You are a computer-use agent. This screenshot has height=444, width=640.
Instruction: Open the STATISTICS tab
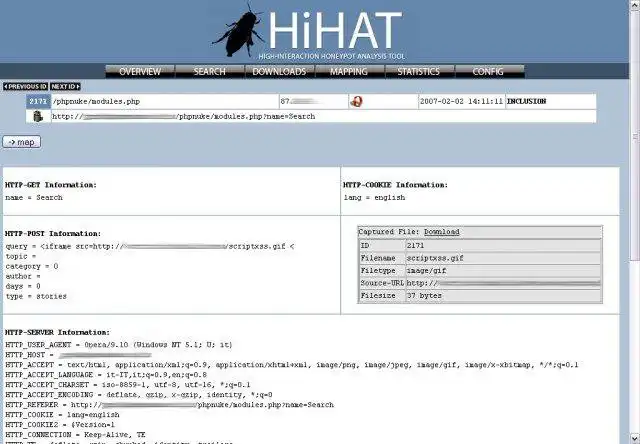419,71
